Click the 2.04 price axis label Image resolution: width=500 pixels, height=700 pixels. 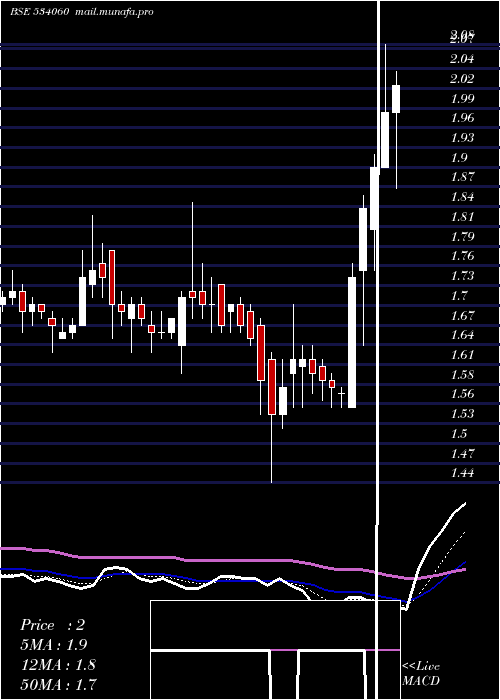pos(462,59)
